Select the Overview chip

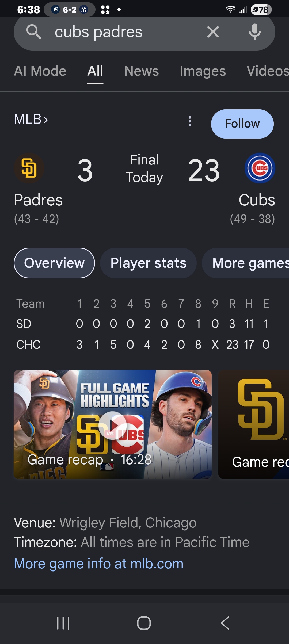click(x=54, y=263)
